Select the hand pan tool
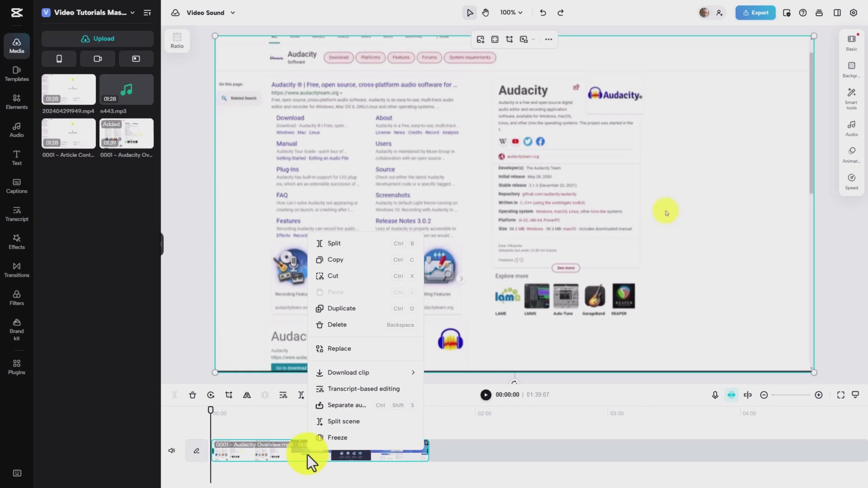 (x=486, y=13)
